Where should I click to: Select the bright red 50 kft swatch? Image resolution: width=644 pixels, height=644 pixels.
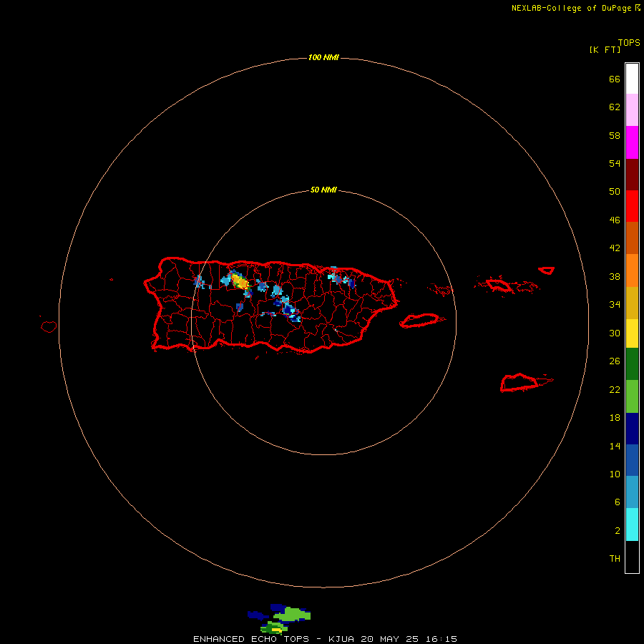point(632,206)
